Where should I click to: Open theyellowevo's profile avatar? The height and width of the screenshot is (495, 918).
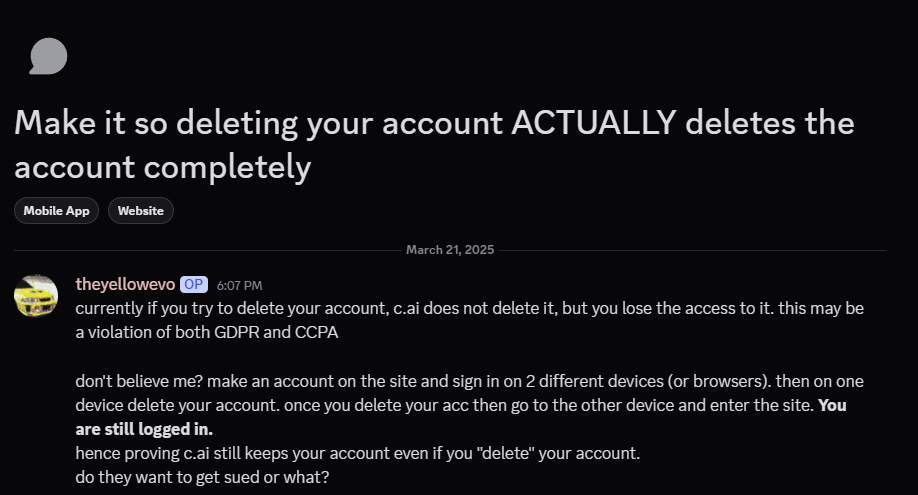click(x=35, y=296)
